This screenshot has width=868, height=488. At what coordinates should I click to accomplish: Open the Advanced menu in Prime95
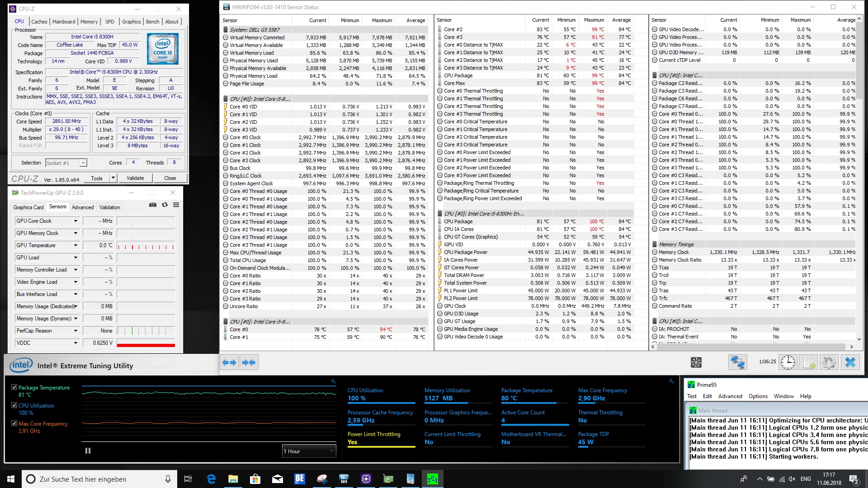point(730,396)
